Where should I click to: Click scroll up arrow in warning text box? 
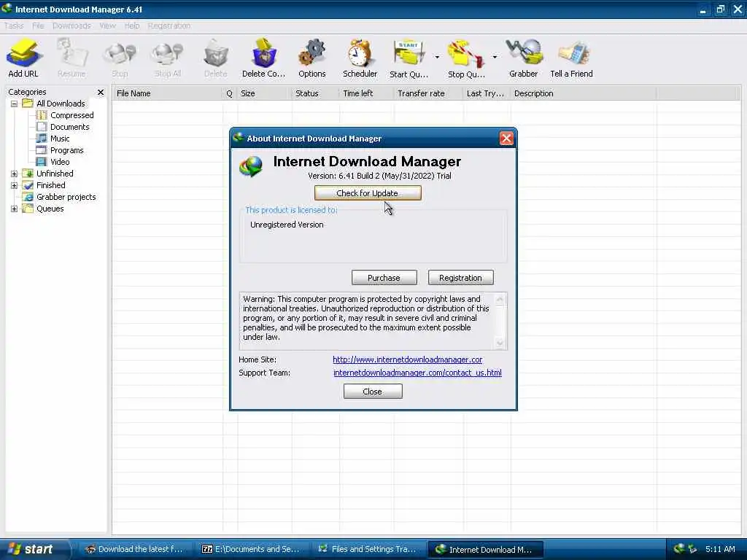pyautogui.click(x=500, y=299)
